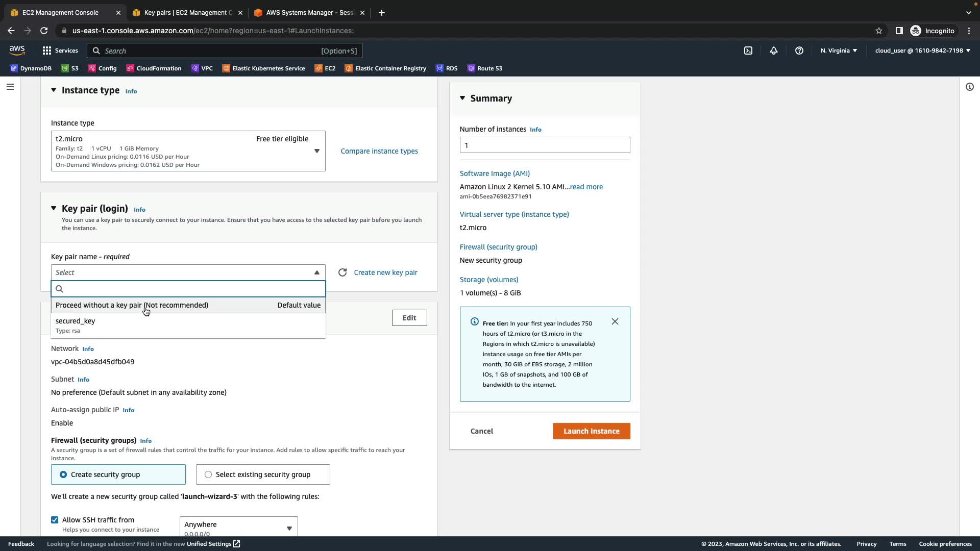Click the support help question-mark icon

click(799, 51)
